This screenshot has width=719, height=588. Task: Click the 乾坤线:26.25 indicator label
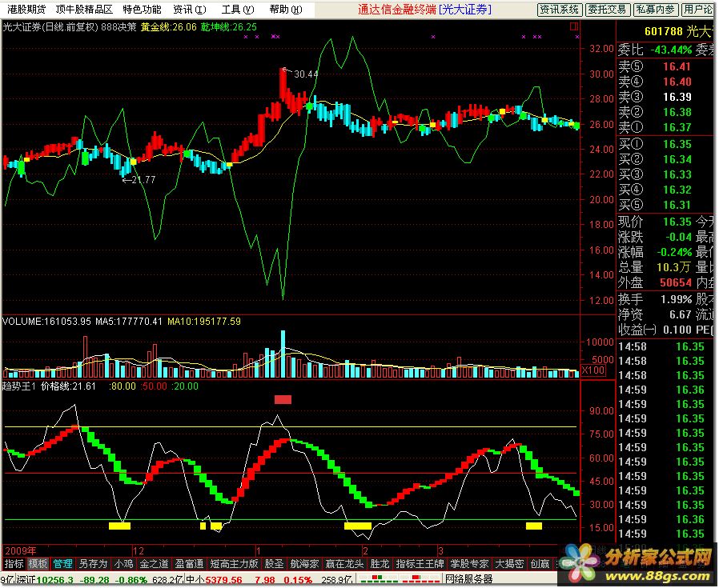[229, 27]
